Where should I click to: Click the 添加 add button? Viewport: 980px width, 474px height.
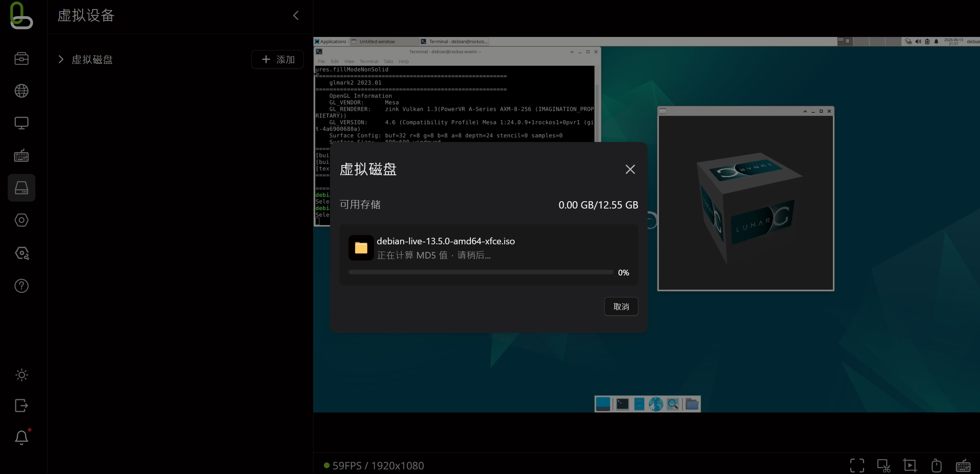point(278,59)
